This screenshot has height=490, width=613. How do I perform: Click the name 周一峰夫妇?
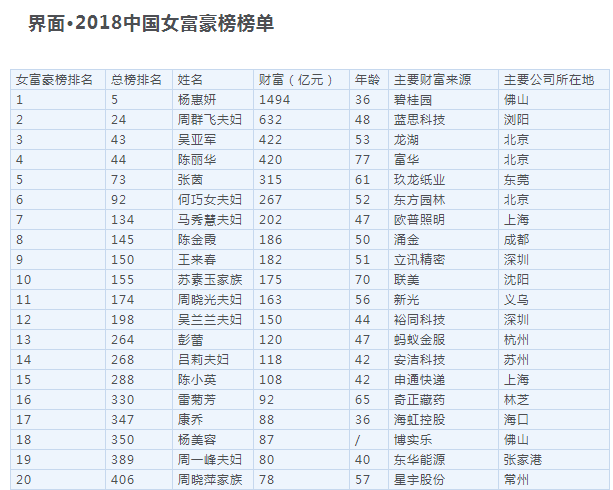click(x=210, y=459)
